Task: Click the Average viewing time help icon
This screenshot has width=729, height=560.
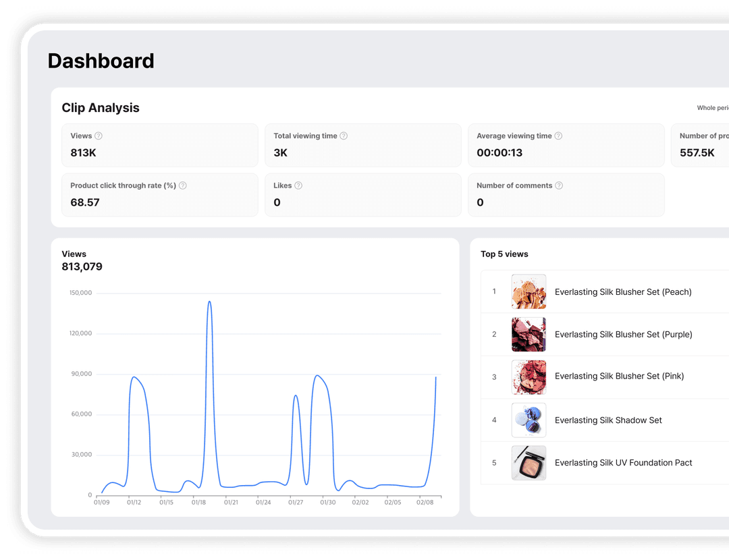Action: [558, 136]
